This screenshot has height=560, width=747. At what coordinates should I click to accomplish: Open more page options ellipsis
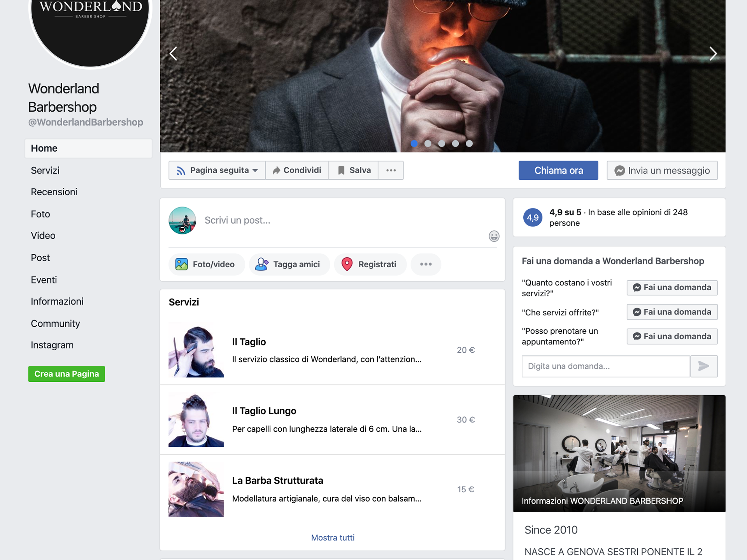pyautogui.click(x=391, y=170)
